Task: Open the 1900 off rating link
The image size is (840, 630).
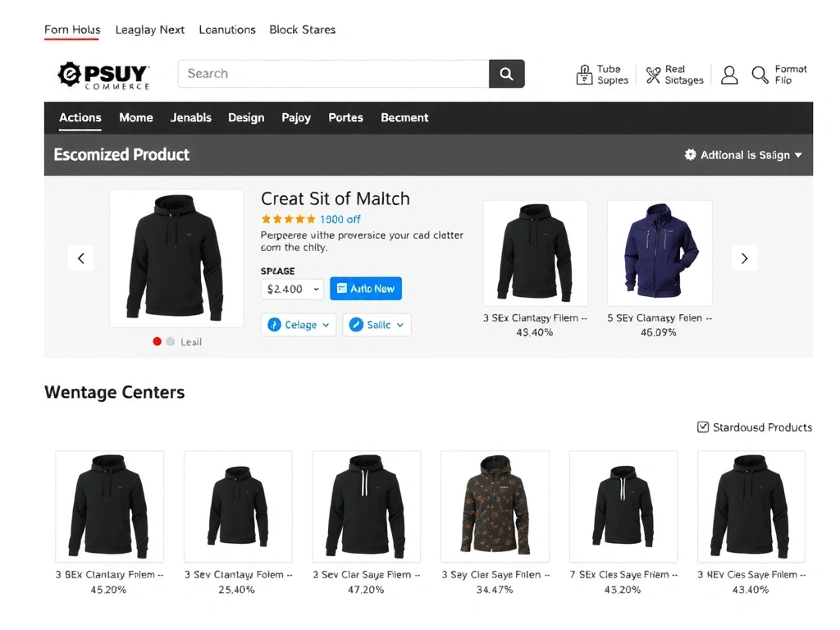Action: [x=340, y=219]
